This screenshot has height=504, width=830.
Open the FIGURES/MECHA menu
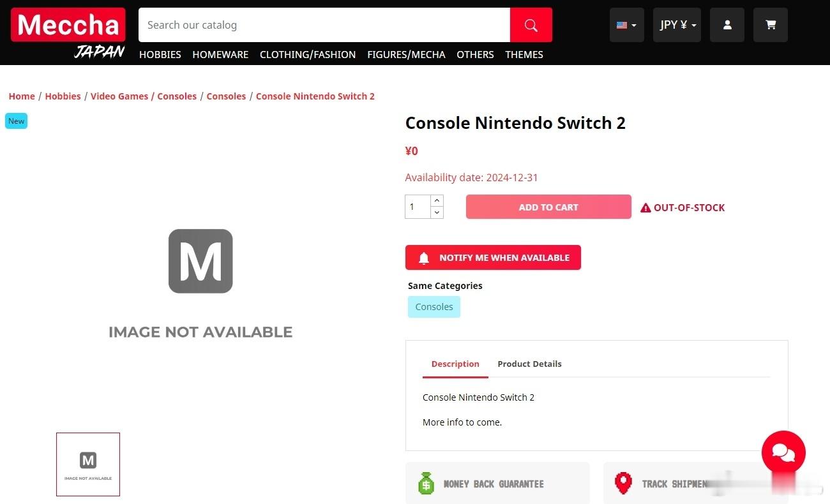[406, 55]
